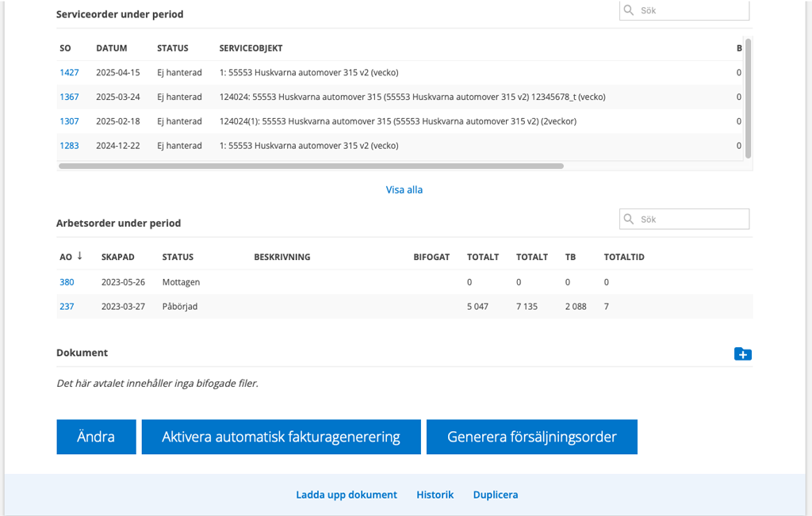Open service order 1367
Image resolution: width=812 pixels, height=516 pixels.
pyautogui.click(x=69, y=97)
